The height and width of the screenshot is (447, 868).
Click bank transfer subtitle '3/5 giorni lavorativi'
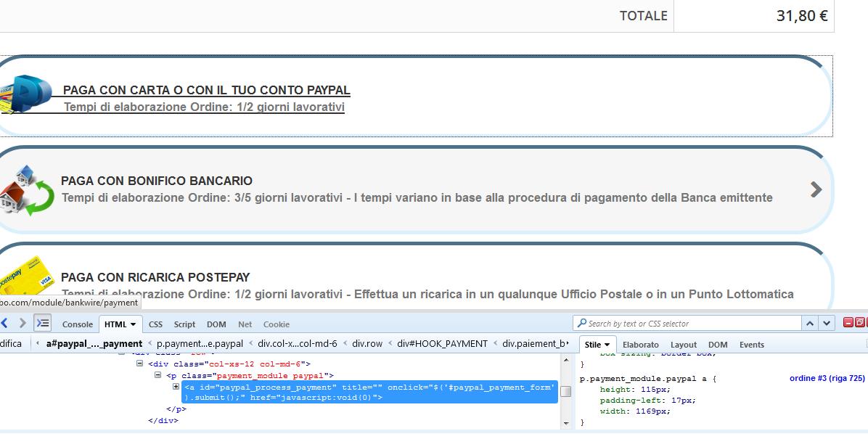[288, 197]
